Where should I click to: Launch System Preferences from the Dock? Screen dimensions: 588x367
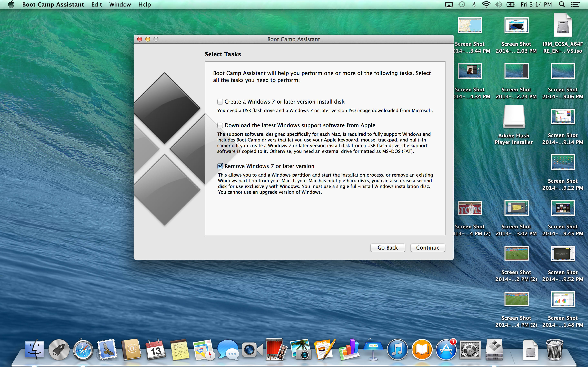coord(471,349)
